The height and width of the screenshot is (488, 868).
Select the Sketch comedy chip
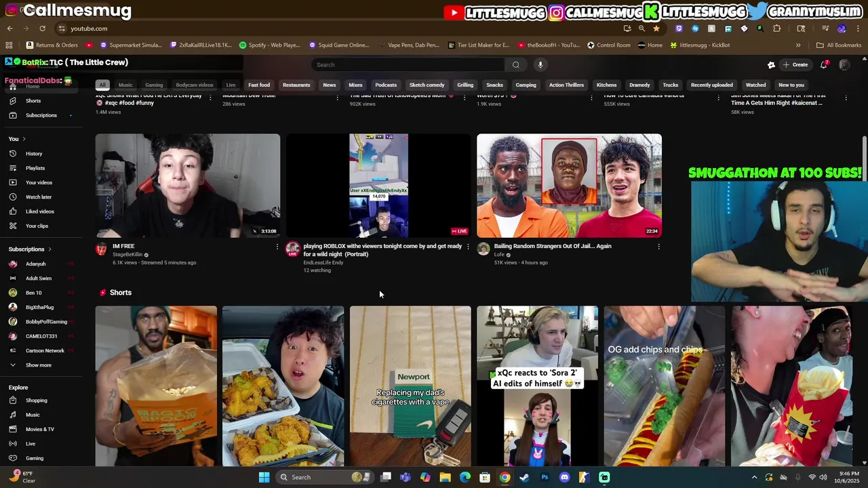427,85
